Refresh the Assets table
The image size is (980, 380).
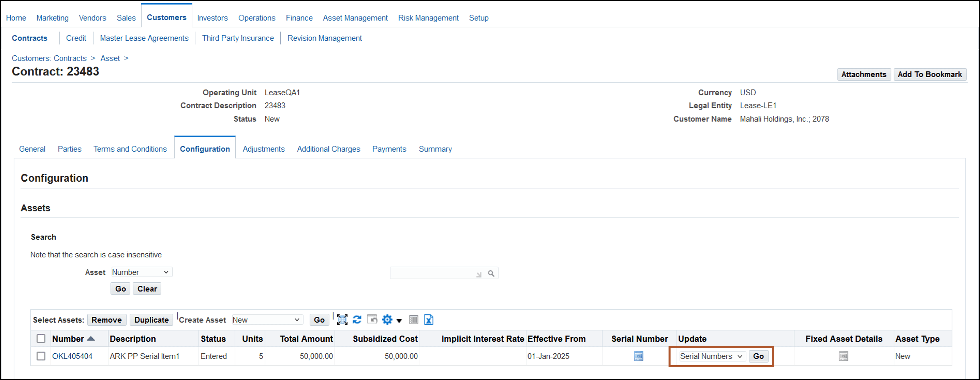pos(357,320)
